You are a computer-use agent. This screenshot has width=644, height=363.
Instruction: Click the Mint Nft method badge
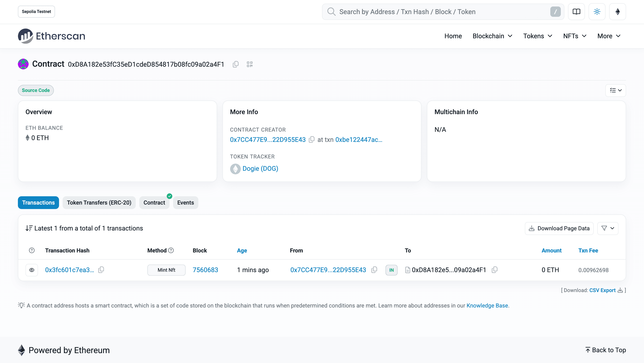tap(166, 270)
